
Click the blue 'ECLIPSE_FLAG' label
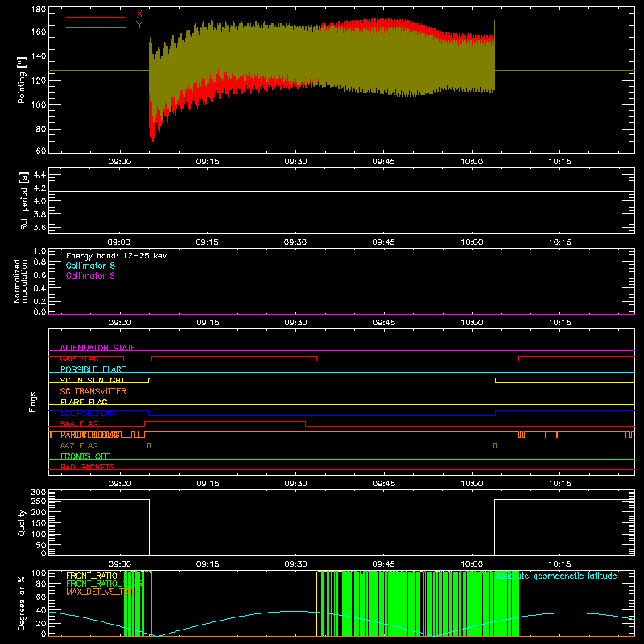pyautogui.click(x=88, y=413)
